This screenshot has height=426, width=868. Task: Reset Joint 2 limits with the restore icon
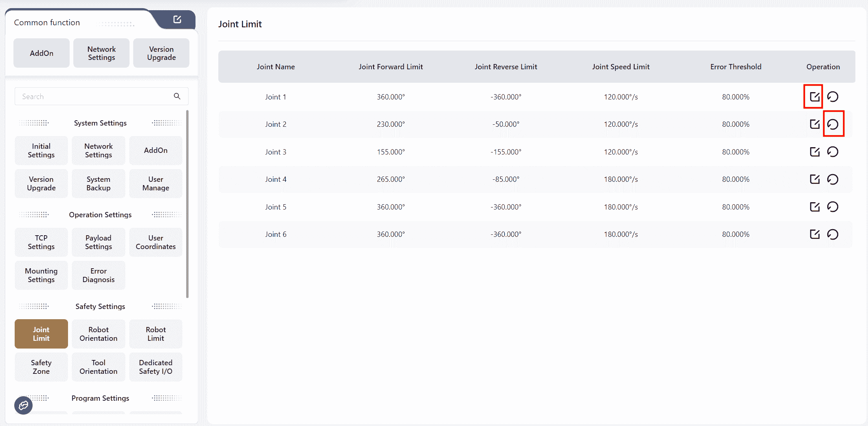coord(833,124)
